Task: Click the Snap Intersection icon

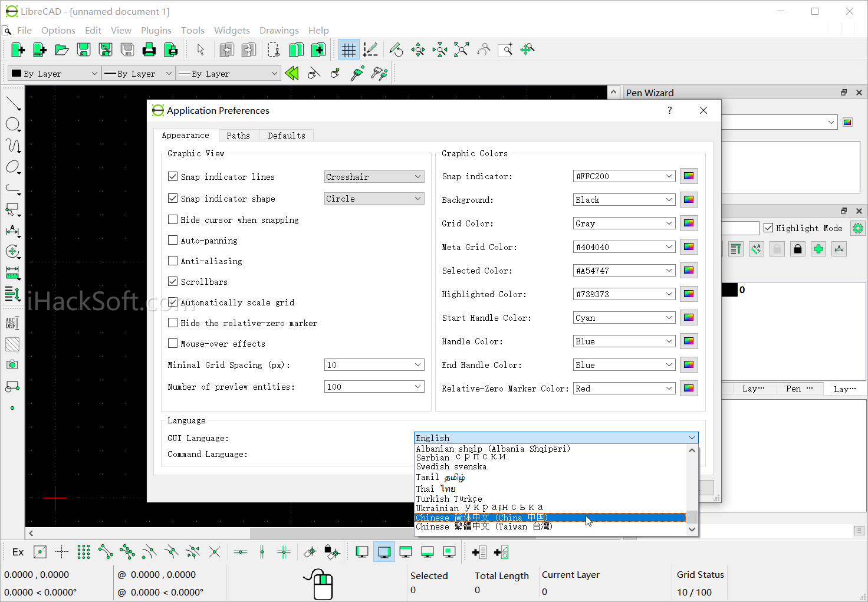Action: [215, 552]
